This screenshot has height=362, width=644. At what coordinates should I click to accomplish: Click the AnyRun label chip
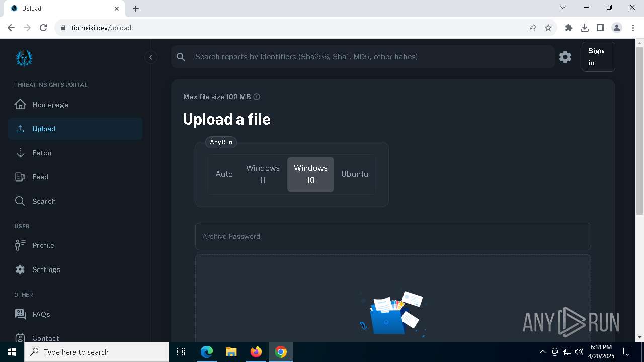[221, 142]
